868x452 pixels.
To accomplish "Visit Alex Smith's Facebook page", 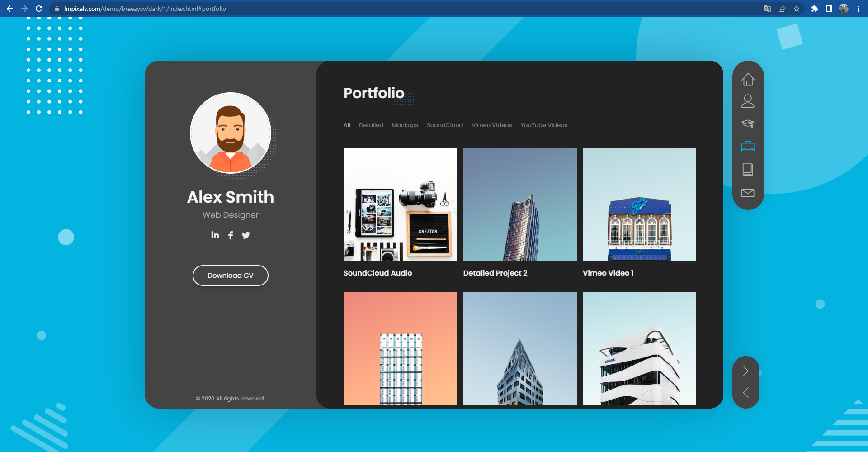I will coord(231,235).
